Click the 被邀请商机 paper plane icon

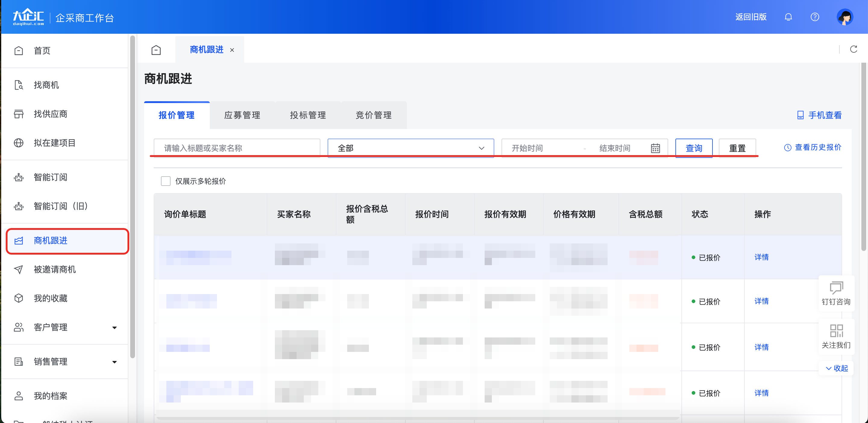(18, 269)
